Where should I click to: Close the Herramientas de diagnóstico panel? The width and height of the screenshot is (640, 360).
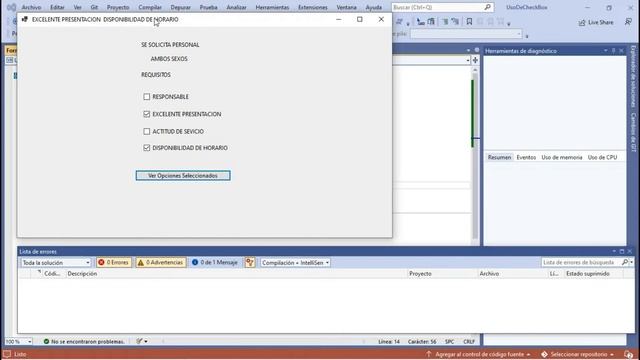621,51
